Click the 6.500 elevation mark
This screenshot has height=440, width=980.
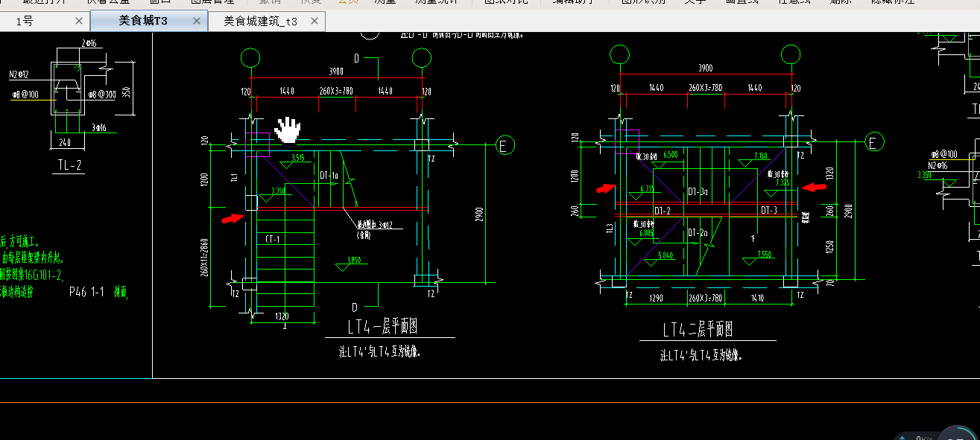click(670, 155)
